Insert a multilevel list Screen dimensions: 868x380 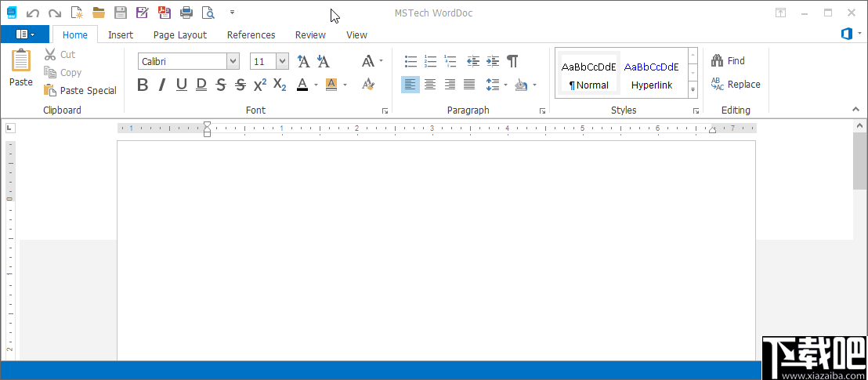[x=450, y=61]
